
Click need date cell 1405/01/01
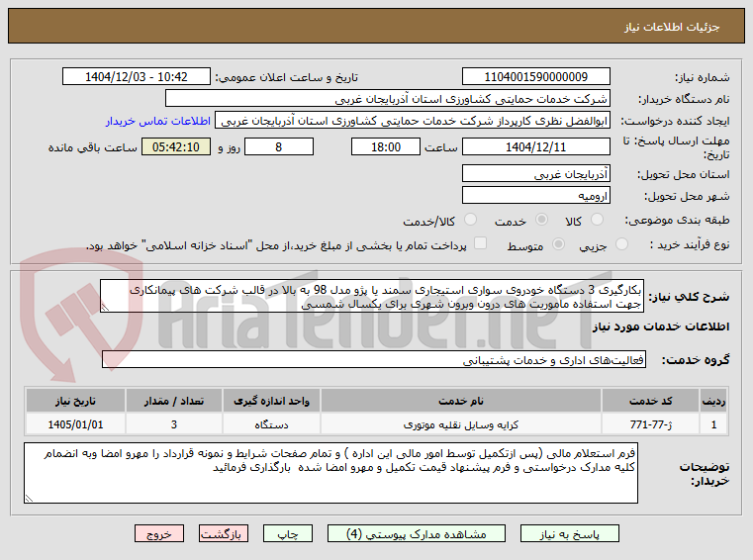75,424
